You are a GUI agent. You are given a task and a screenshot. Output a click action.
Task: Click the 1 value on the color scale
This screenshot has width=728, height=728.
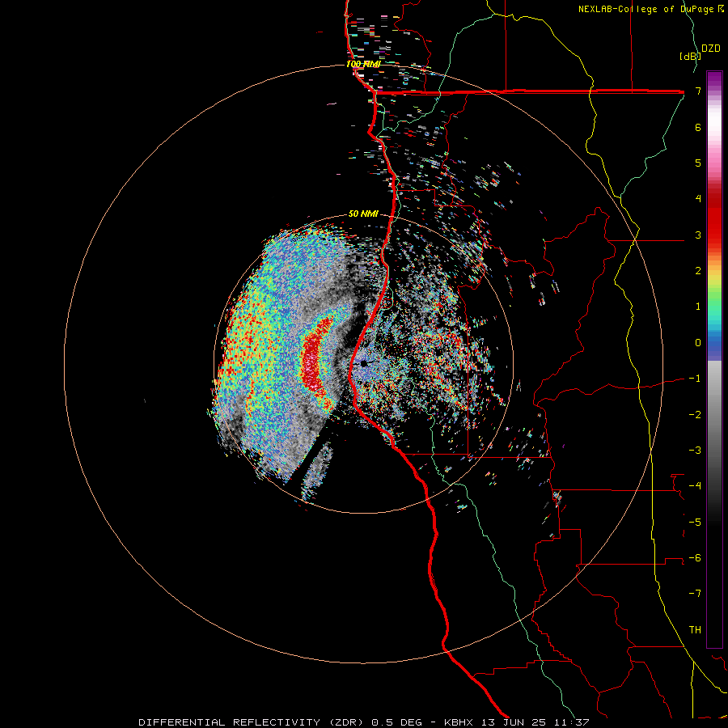pos(698,307)
